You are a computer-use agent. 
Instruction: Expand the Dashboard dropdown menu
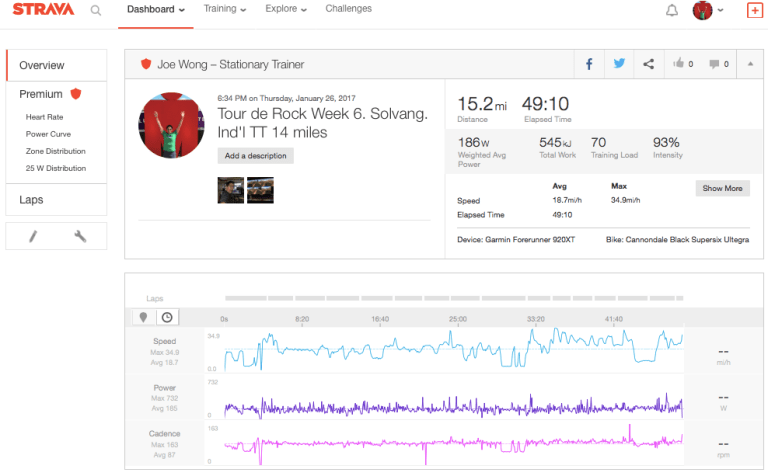(157, 9)
